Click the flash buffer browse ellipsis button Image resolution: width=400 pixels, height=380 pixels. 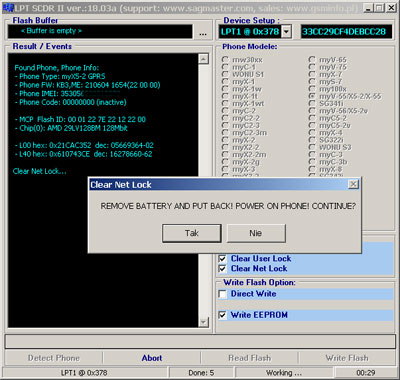point(203,32)
